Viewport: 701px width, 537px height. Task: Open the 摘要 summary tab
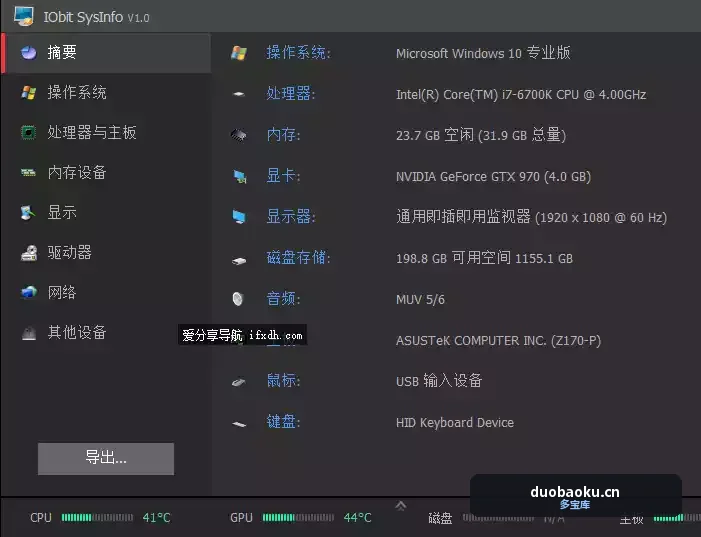pyautogui.click(x=106, y=53)
